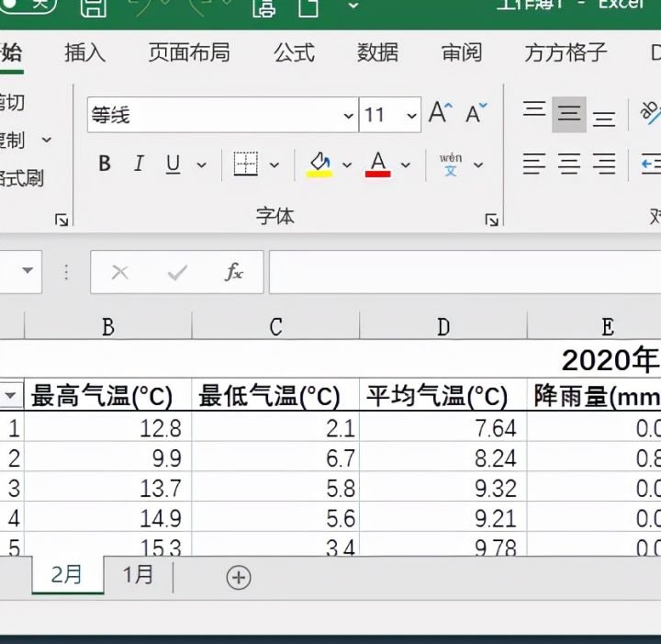The image size is (661, 644).
Task: Open the 公式 ribbon tab
Action: click(x=294, y=53)
